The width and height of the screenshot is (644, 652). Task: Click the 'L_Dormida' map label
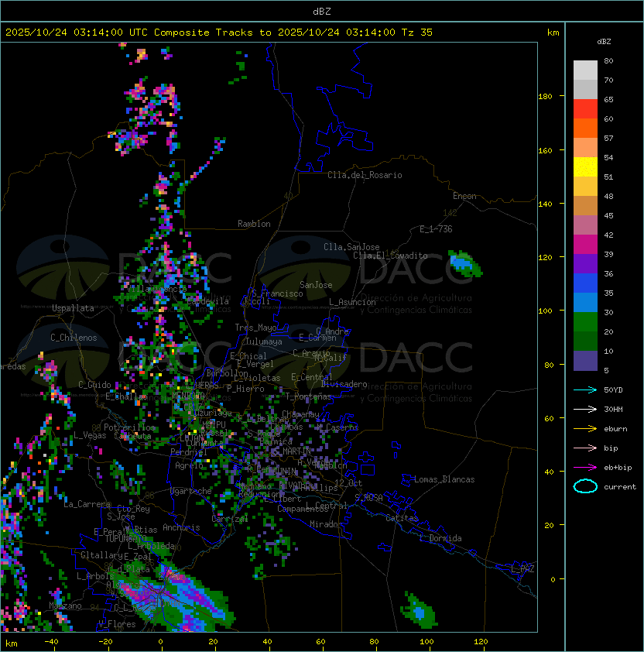point(440,538)
